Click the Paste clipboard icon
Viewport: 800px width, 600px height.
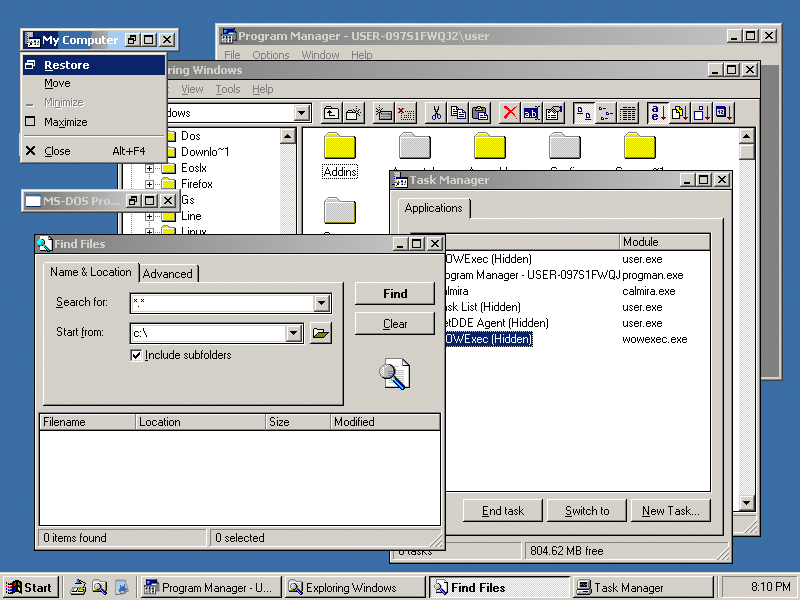point(480,113)
